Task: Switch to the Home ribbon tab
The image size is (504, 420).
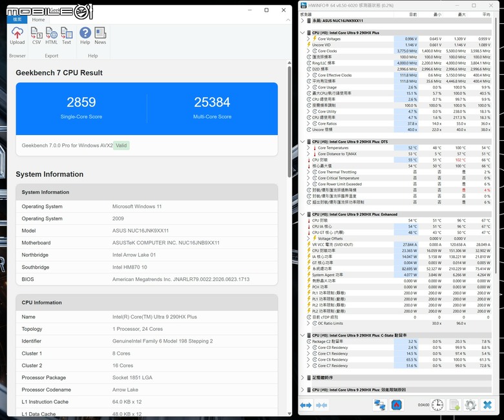Action: [38, 19]
